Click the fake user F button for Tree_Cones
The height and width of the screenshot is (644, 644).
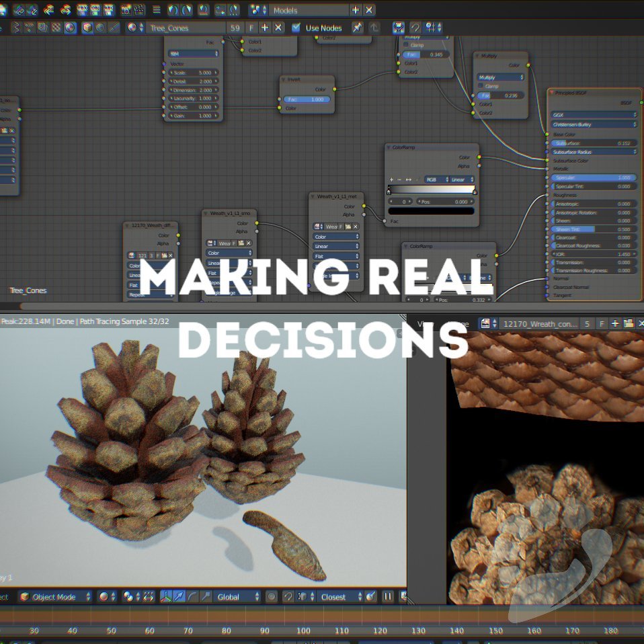[x=251, y=28]
